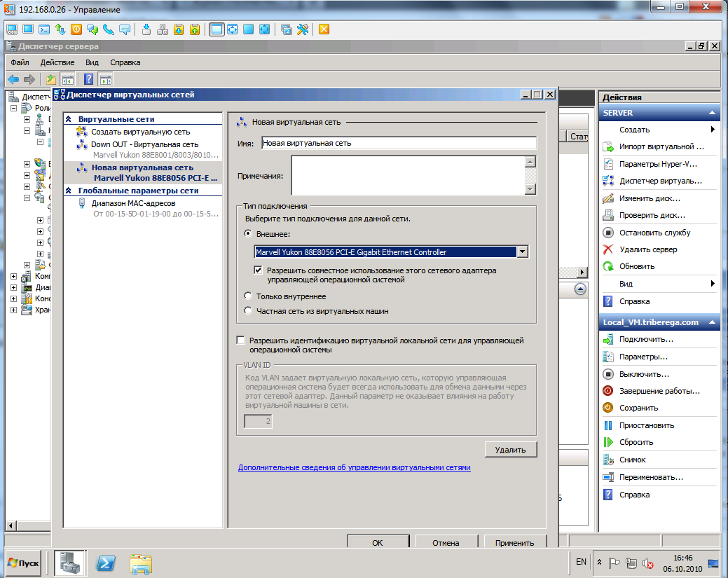
Task: Open File Transfer with green-blue arrows icon
Action: [x=60, y=29]
